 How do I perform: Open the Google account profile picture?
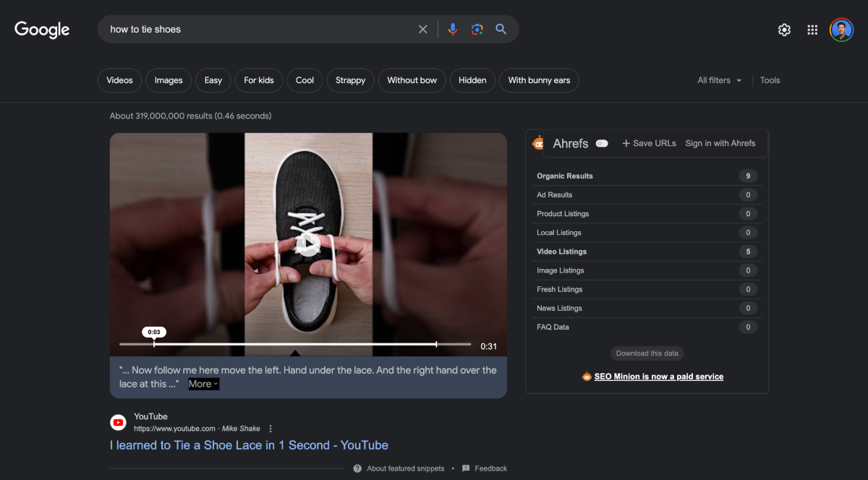[841, 30]
